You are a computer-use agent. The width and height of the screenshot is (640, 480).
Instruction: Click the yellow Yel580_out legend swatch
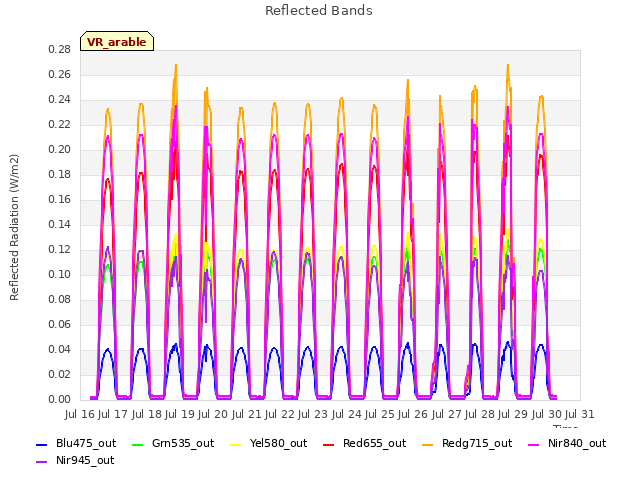(236, 444)
